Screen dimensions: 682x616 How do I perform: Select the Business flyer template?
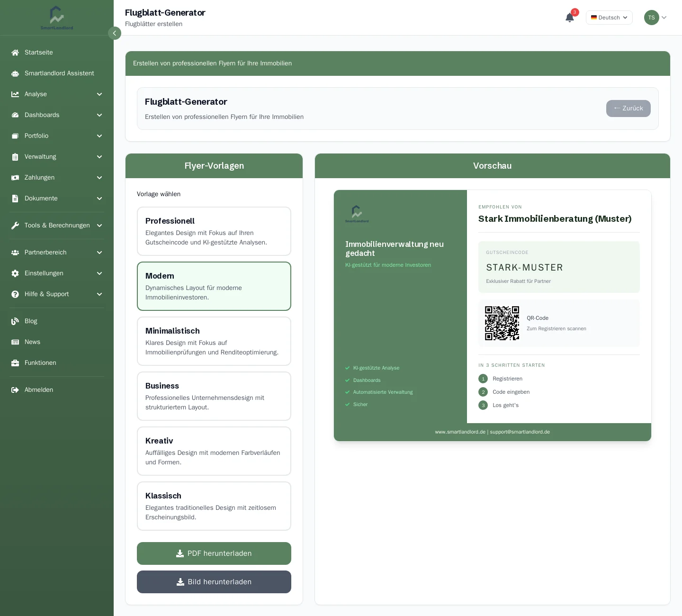click(214, 396)
